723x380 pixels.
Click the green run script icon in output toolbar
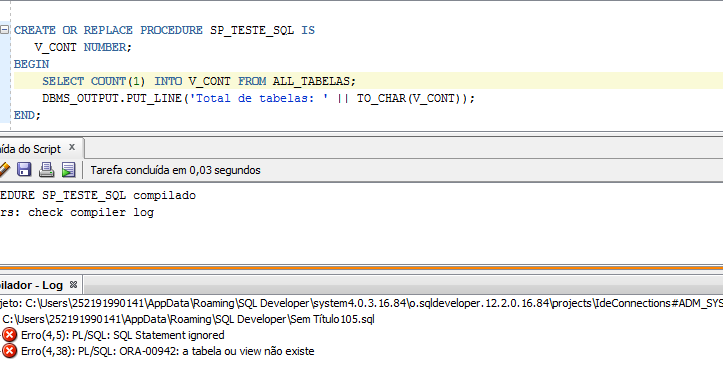68,170
